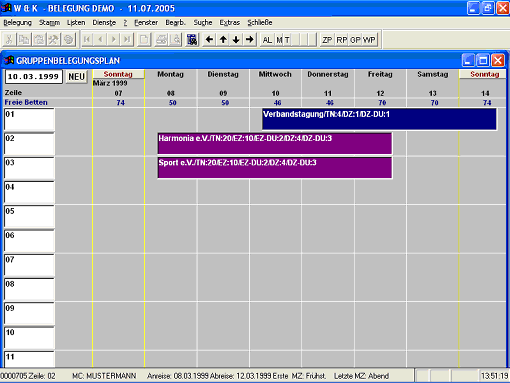
Task: Jump to last record navigation icon
Action: [x=127, y=40]
